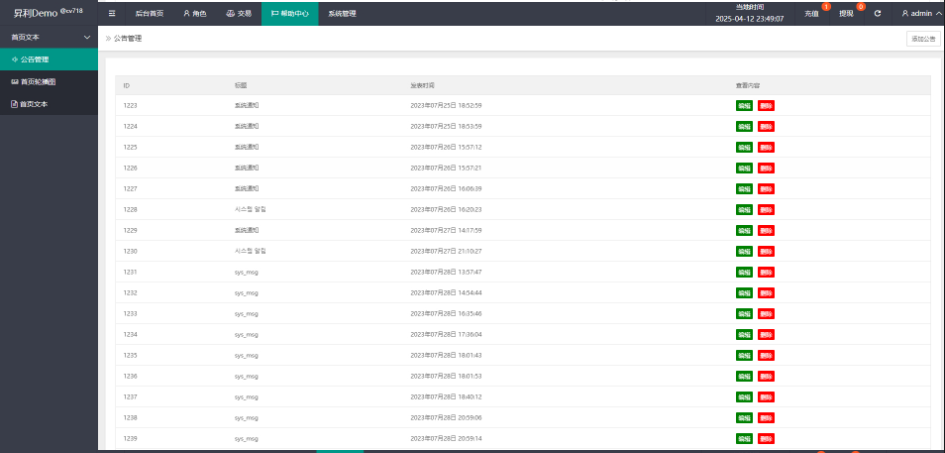Open 首页文本 sidebar sub-item
The image size is (945, 453).
[49, 104]
